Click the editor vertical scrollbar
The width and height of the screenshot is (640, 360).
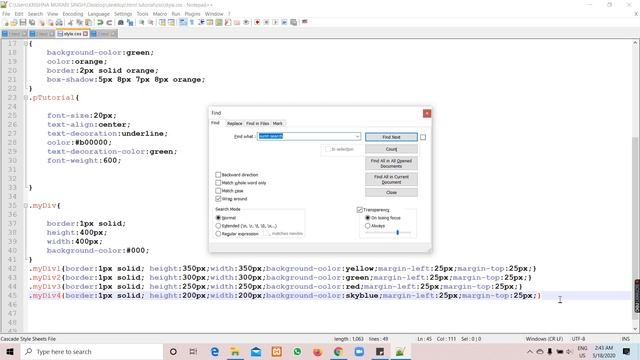636,186
